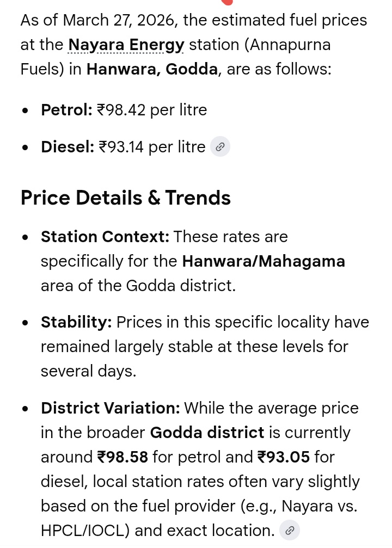Open the source link icon after 'exact location'

290,530
